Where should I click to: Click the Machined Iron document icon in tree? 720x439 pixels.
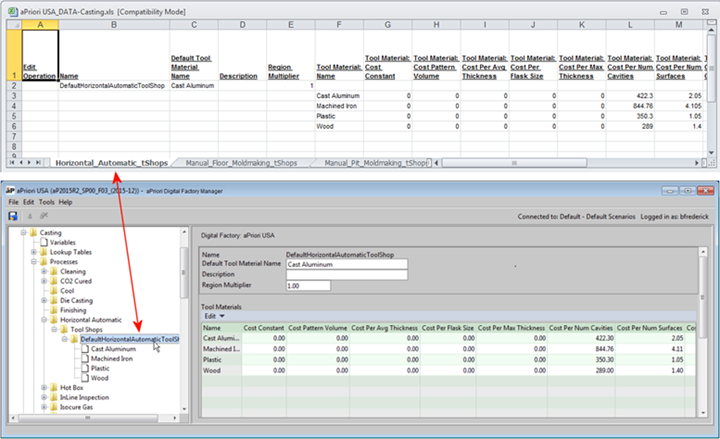click(85, 358)
